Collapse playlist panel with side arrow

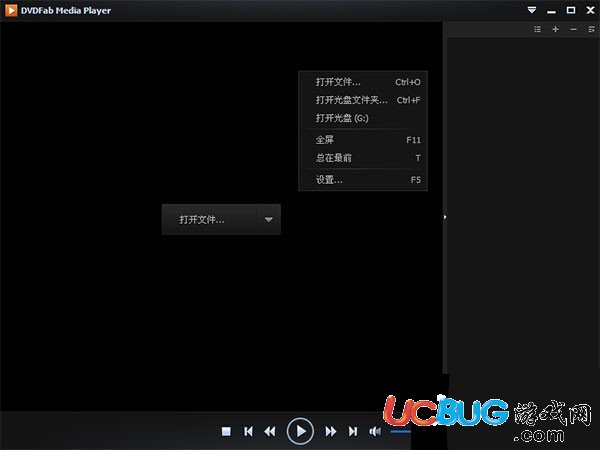click(x=445, y=217)
